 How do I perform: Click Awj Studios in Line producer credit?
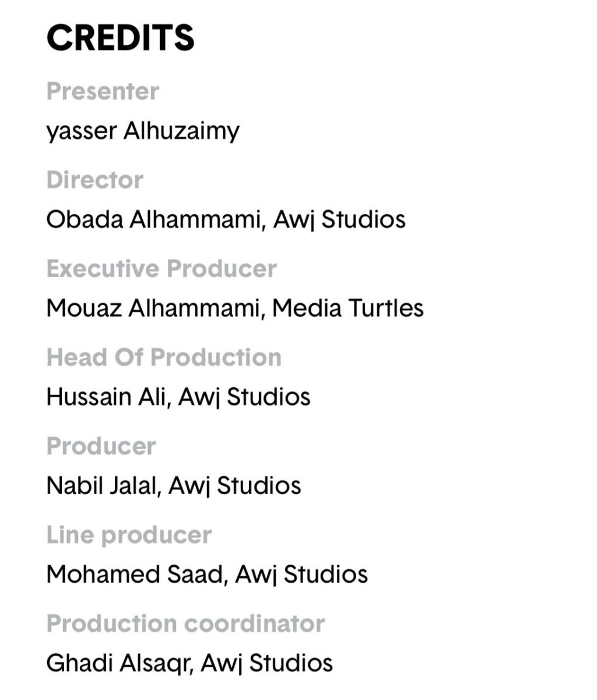[301, 575]
